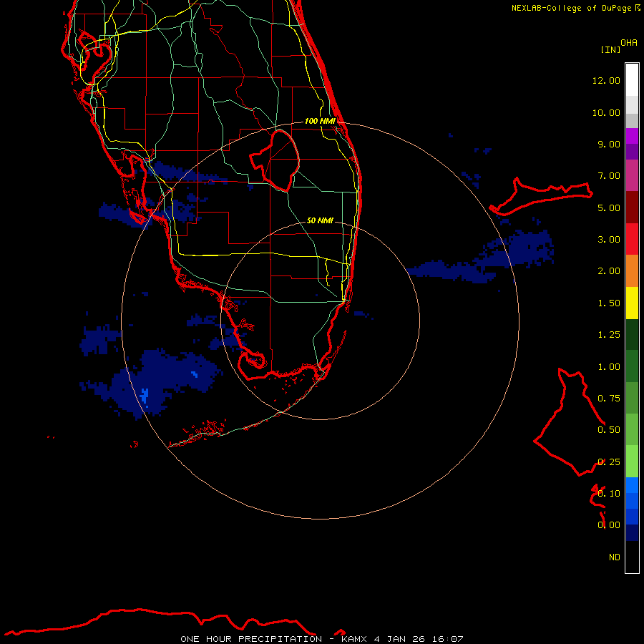Viewport: 644px width, 644px height.
Task: Select the black ND swatch at legend bottom
Action: point(632,557)
